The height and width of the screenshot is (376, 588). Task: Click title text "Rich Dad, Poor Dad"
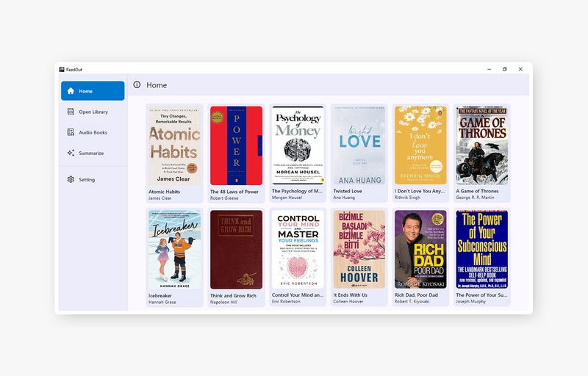pos(416,294)
